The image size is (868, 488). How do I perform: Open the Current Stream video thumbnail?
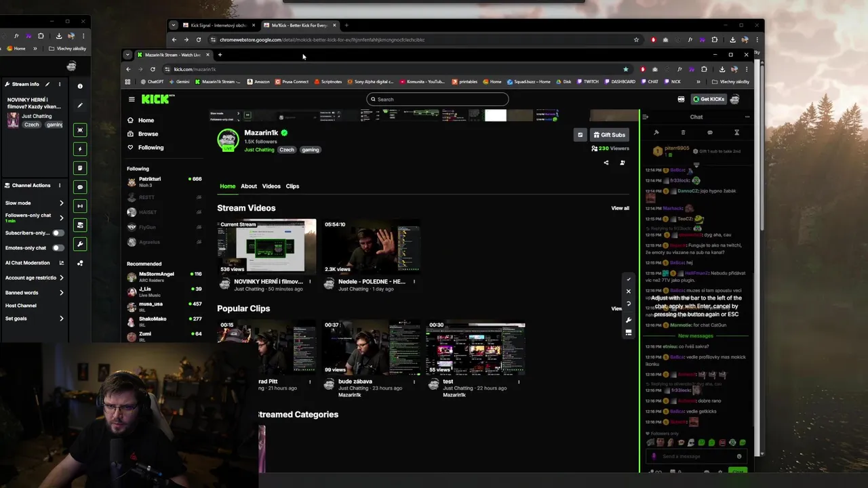point(267,247)
